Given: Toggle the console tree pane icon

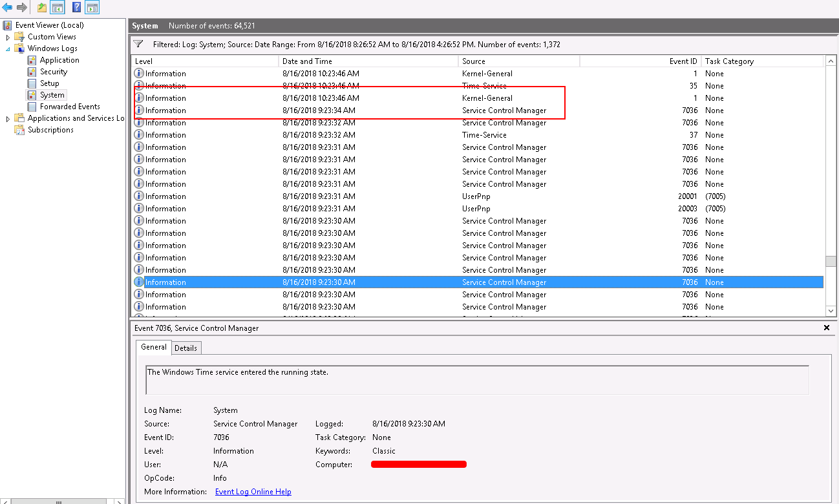Looking at the screenshot, I should [x=57, y=7].
